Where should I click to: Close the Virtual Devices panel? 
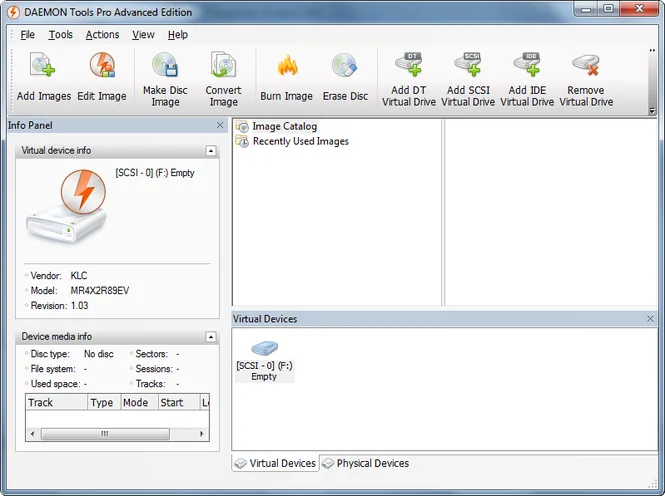point(650,318)
